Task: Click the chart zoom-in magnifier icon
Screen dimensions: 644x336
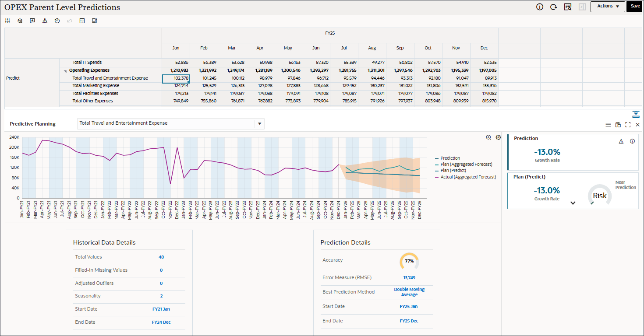Action: pyautogui.click(x=488, y=137)
